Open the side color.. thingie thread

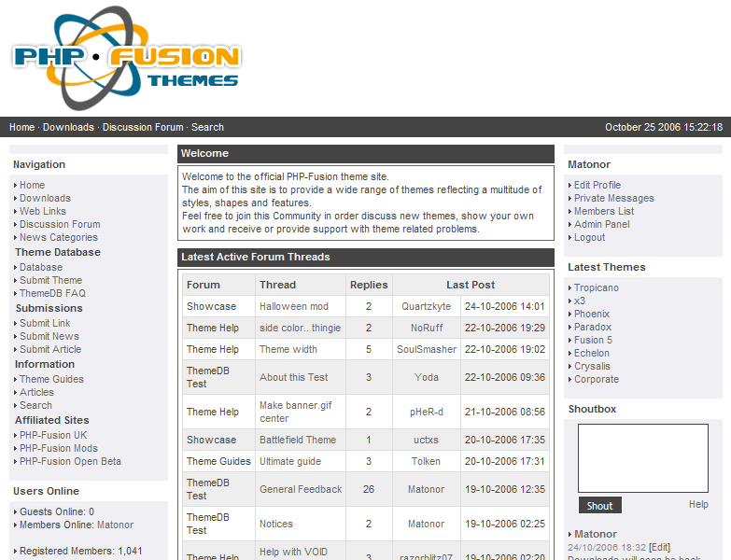[300, 328]
